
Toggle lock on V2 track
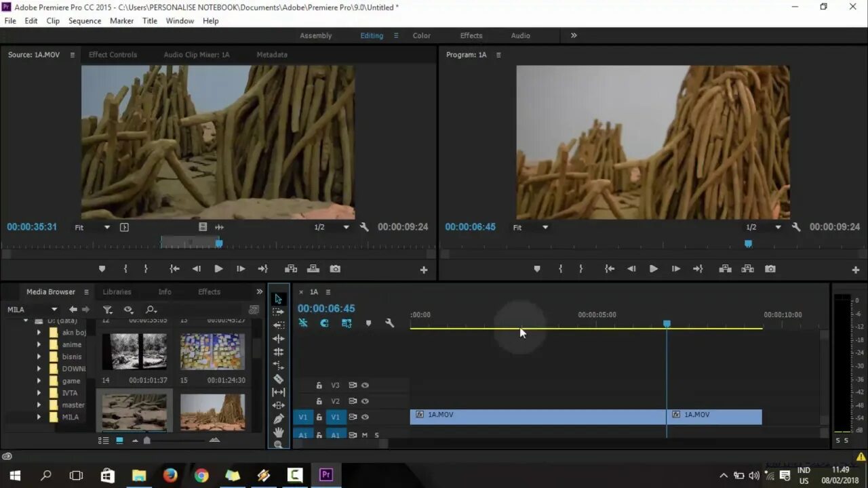coord(319,401)
